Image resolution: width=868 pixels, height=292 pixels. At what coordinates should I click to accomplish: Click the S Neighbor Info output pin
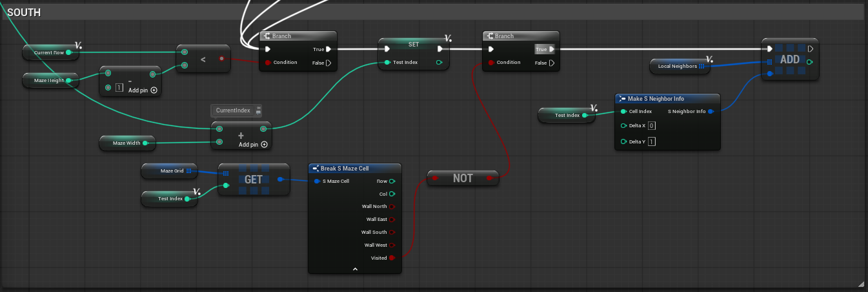point(711,111)
